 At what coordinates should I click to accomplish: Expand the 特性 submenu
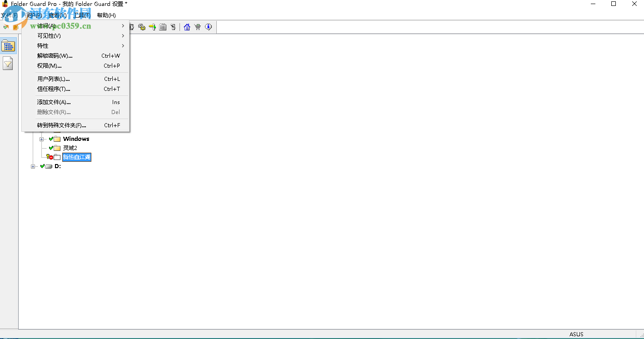click(x=76, y=46)
